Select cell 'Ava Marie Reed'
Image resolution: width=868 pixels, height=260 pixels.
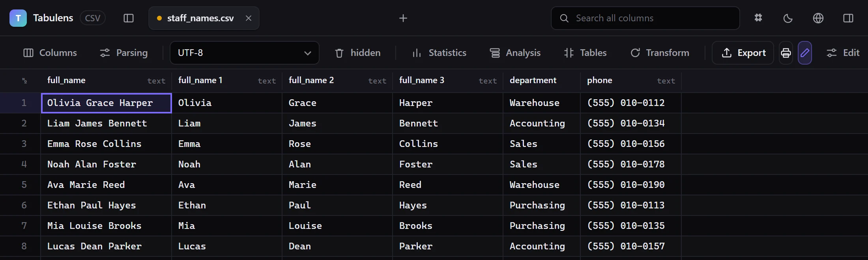click(x=106, y=185)
